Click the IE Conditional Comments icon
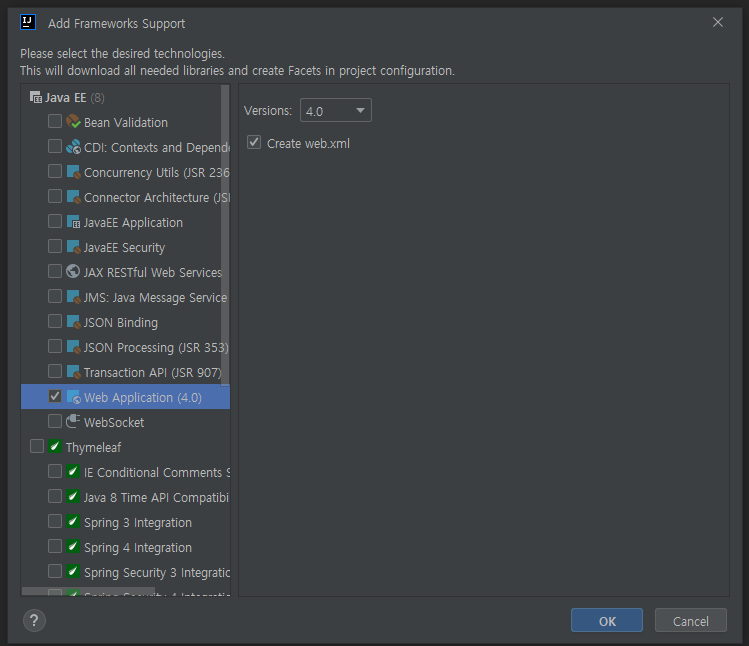 pyautogui.click(x=73, y=472)
